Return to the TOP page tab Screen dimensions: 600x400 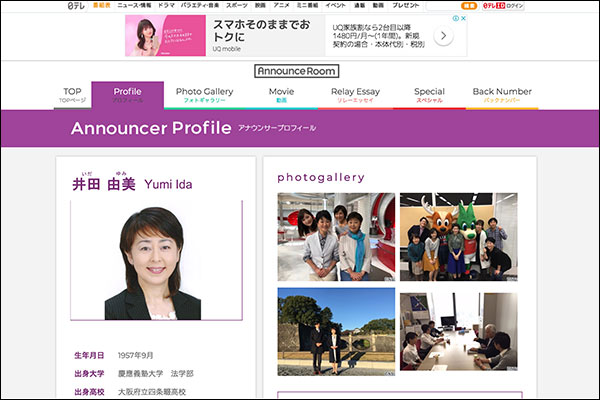tap(72, 95)
